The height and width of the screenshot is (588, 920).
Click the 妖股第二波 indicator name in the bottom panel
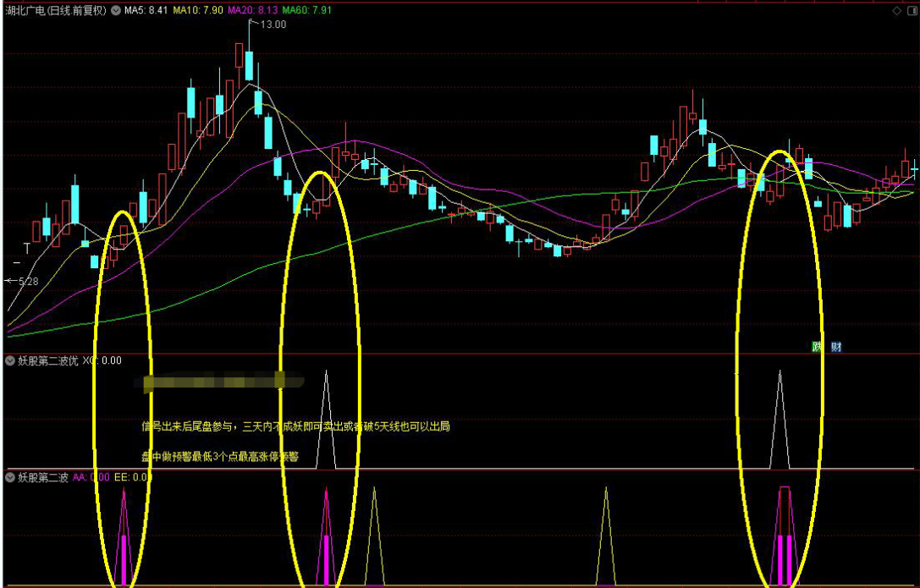pos(43,477)
